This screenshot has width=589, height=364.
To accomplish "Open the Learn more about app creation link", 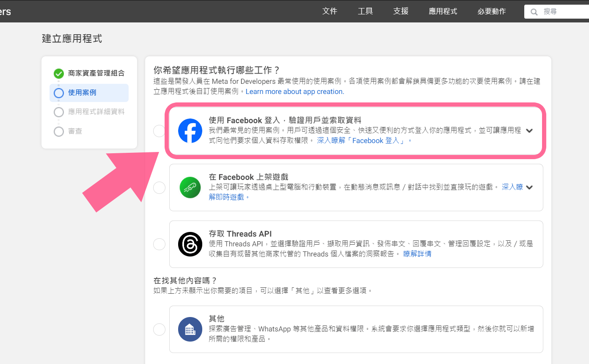I will pyautogui.click(x=295, y=91).
